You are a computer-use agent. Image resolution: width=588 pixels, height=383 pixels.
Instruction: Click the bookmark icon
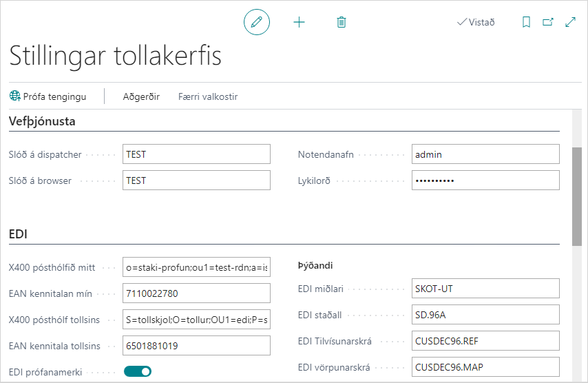[x=526, y=22]
